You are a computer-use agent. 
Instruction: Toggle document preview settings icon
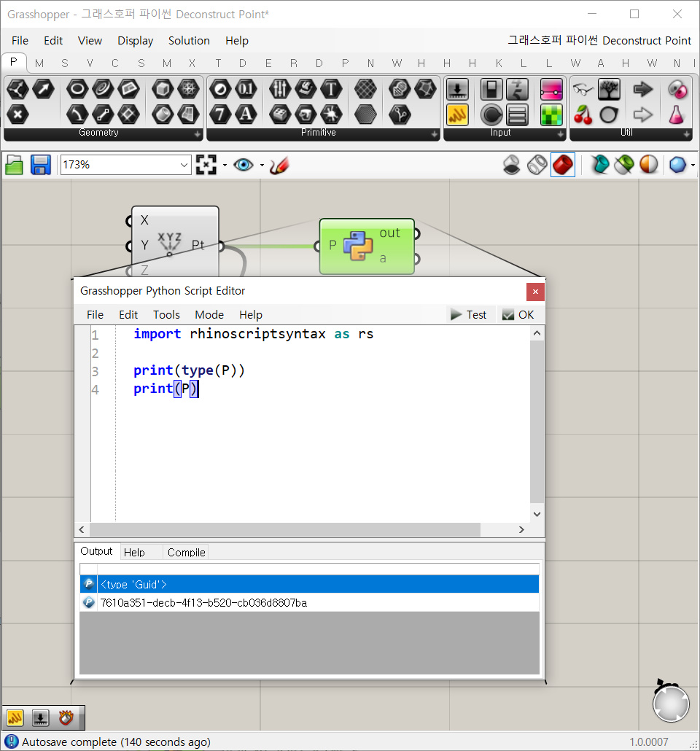tap(624, 166)
